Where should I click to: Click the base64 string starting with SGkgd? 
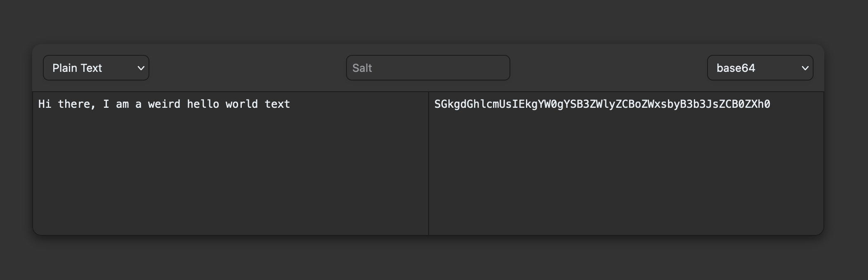(x=602, y=104)
